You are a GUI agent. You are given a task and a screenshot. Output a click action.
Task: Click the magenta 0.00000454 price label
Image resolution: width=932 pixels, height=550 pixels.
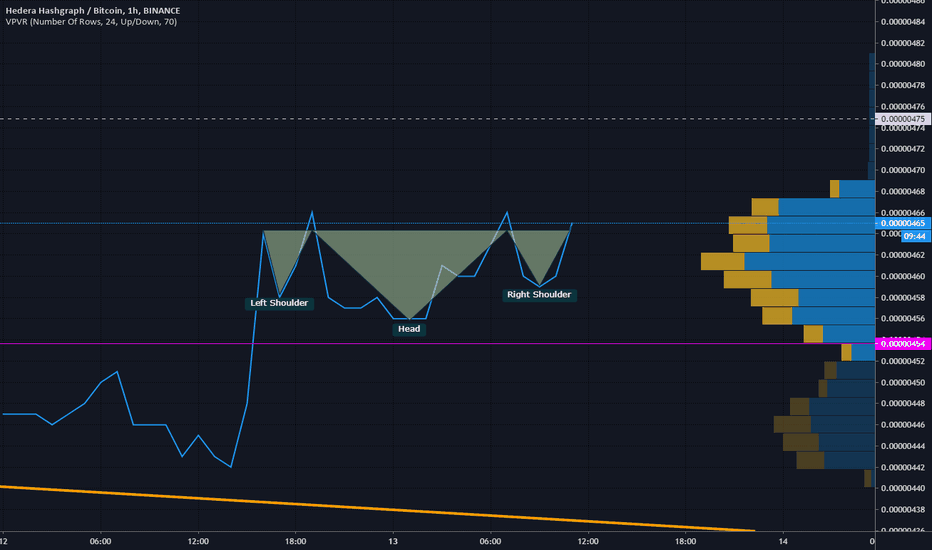(x=903, y=344)
